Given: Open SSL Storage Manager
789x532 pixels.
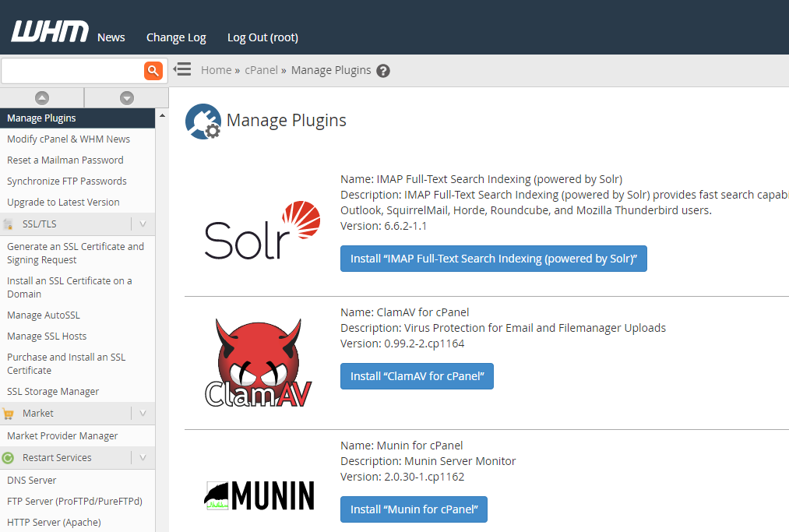Looking at the screenshot, I should coord(53,392).
